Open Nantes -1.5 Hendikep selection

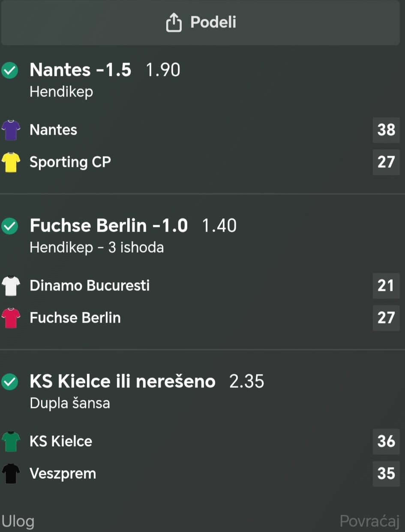81,70
